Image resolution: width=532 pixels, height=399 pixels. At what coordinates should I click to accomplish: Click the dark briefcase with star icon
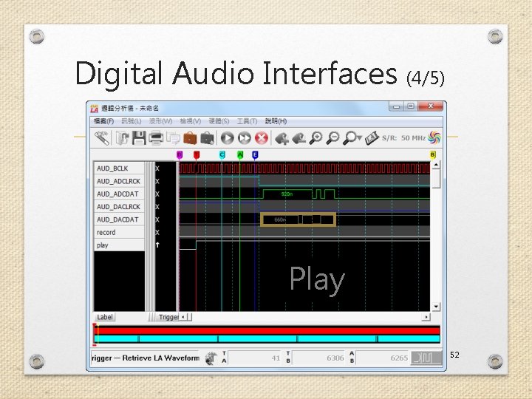click(208, 138)
